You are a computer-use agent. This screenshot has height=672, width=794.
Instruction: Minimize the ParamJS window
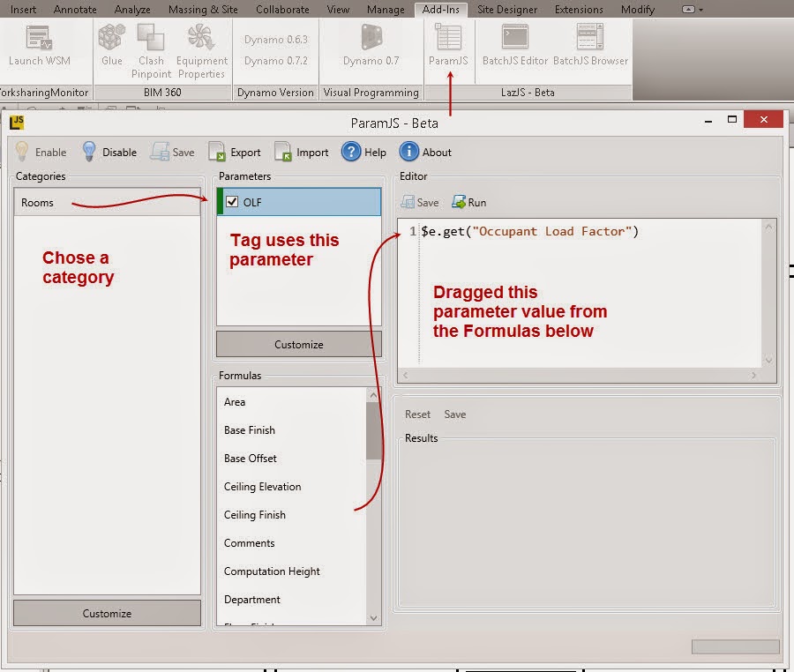pyautogui.click(x=708, y=121)
